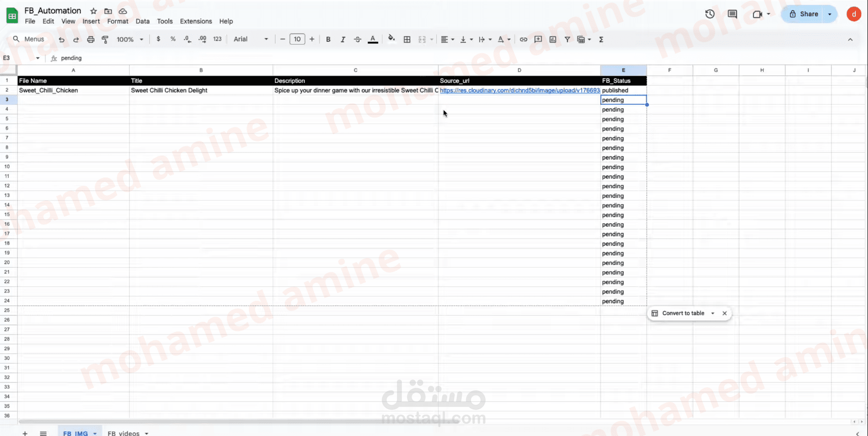
Task: Click the Share button
Action: pyautogui.click(x=803, y=14)
